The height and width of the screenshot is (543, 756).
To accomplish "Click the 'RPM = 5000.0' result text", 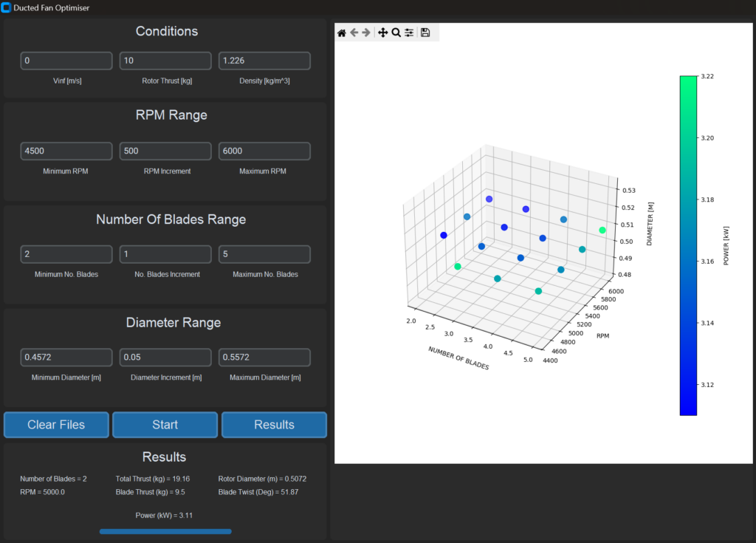I will [42, 492].
